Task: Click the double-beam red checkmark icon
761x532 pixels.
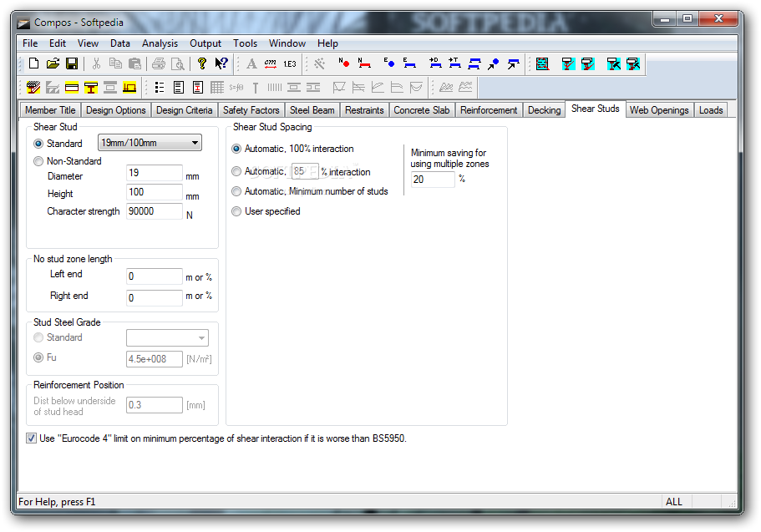Action: coord(588,63)
